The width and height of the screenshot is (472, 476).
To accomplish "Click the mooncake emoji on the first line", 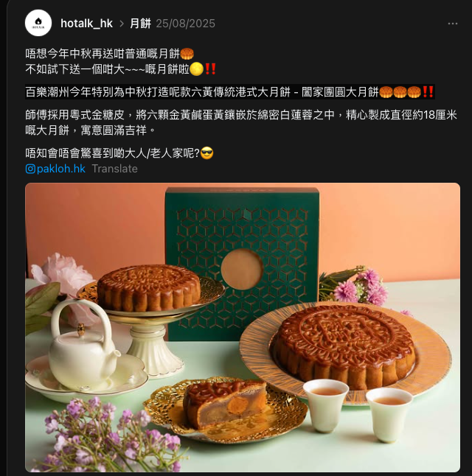I will coord(187,54).
